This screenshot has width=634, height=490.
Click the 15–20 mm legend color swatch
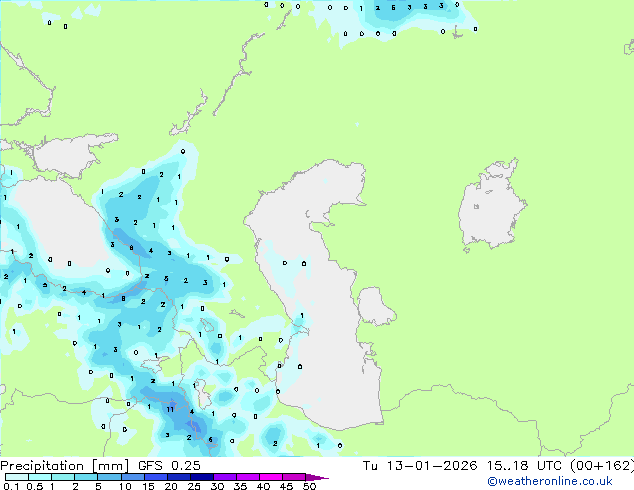click(155, 477)
